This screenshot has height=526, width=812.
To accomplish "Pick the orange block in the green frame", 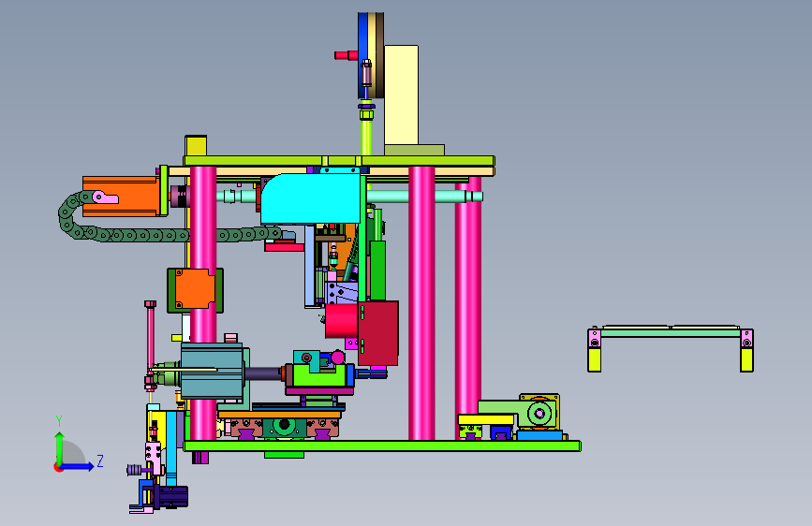I will pos(195,289).
